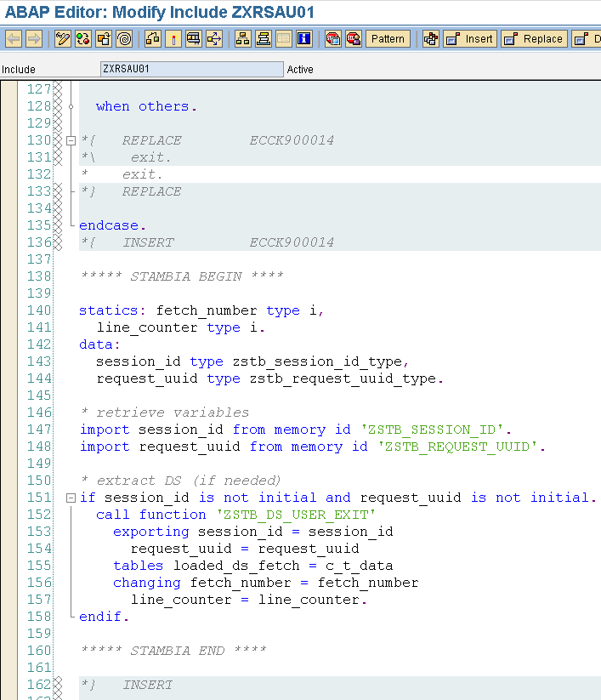
Task: Collapse the REPLACE block at line 130
Action: pyautogui.click(x=71, y=140)
